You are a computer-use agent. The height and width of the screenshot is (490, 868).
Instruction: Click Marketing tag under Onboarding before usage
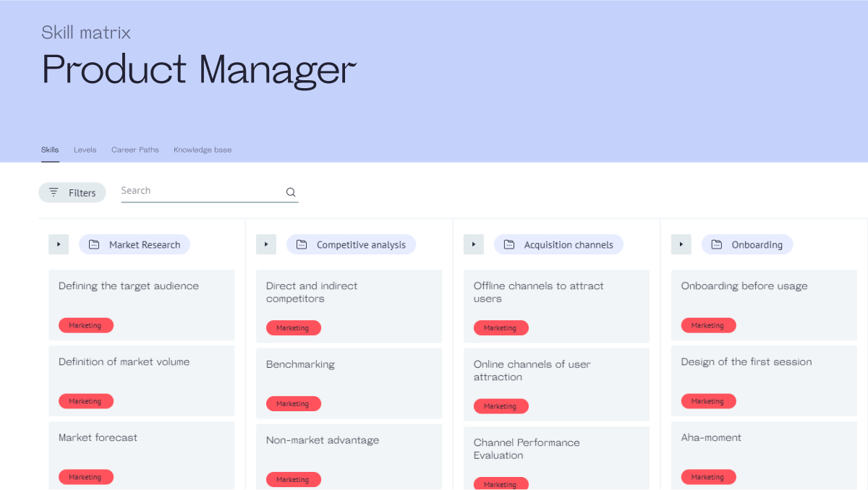[x=709, y=325]
